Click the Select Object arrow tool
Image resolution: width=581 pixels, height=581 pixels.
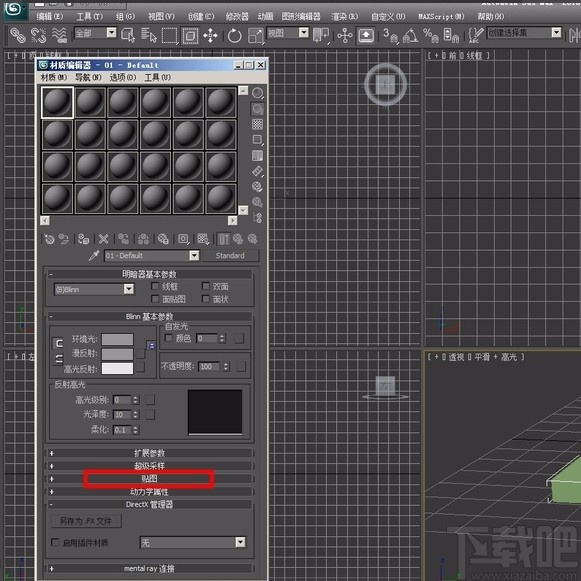click(x=128, y=35)
